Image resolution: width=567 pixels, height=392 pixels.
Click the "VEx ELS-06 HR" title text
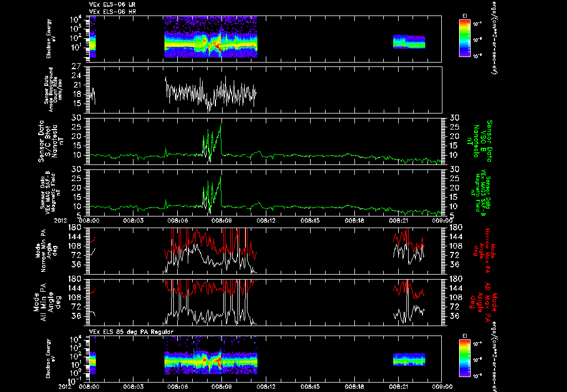click(x=112, y=12)
